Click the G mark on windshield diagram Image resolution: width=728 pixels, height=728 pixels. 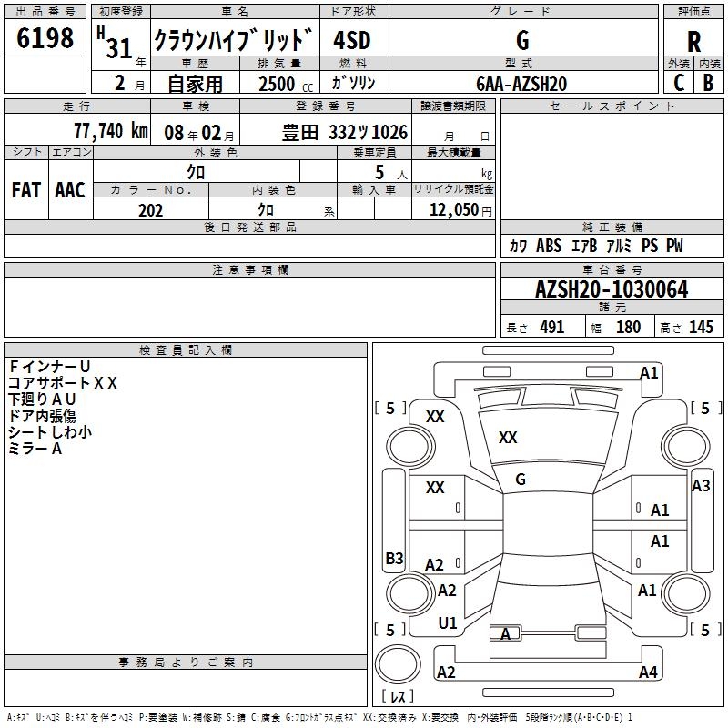[521, 480]
